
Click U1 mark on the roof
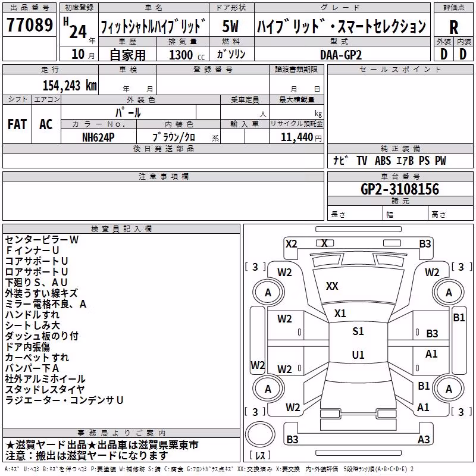[x=358, y=355]
